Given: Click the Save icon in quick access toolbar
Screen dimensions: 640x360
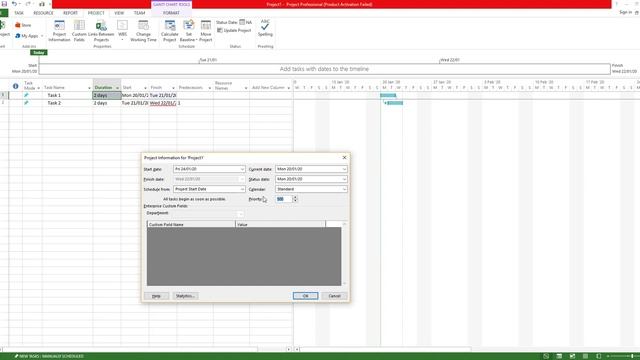Looking at the screenshot, I should (4, 4).
